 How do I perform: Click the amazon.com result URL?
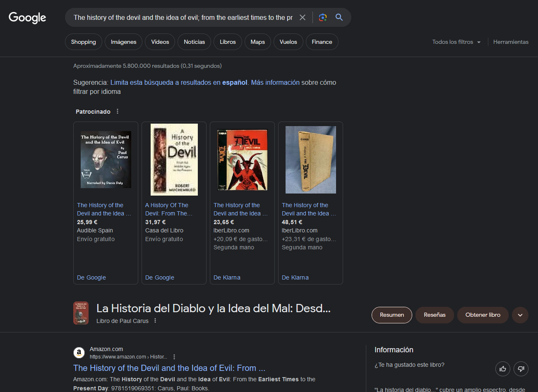tap(129, 357)
